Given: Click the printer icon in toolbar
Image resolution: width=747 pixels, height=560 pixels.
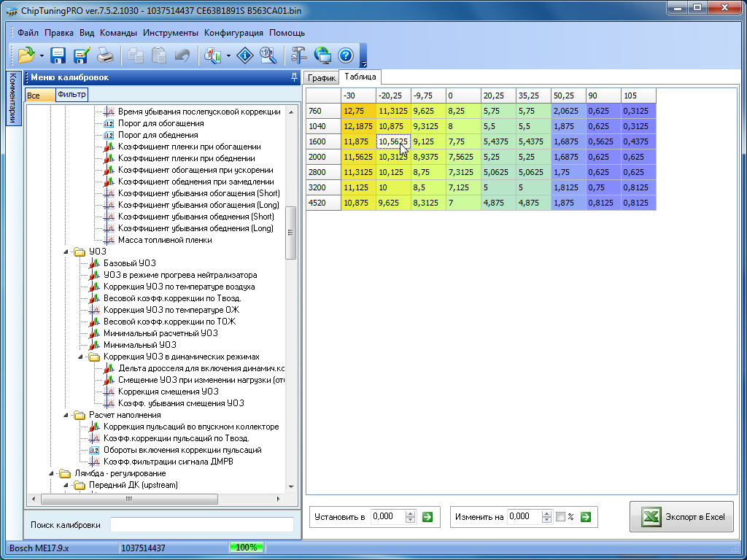Looking at the screenshot, I should pos(104,55).
